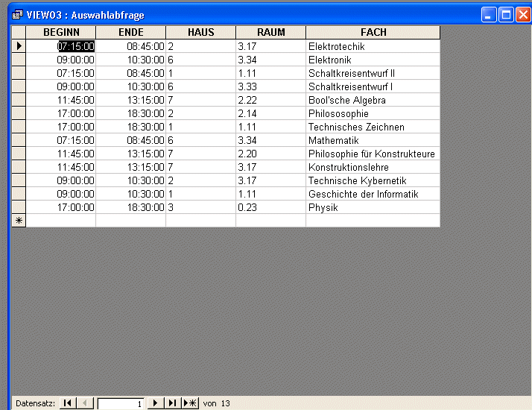Select the new record row marked with asterisk
Image resolution: width=532 pixels, height=410 pixels.
(x=19, y=221)
